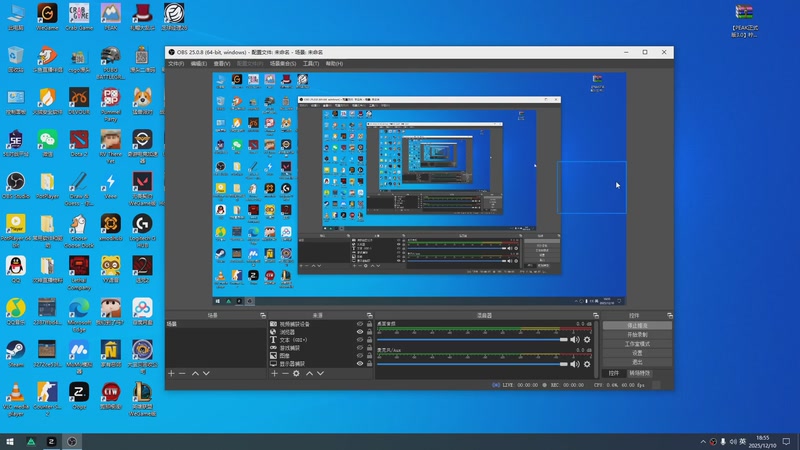Viewport: 800px width, 450px height.
Task: Open Steam desktop shortcut
Action: [x=16, y=354]
